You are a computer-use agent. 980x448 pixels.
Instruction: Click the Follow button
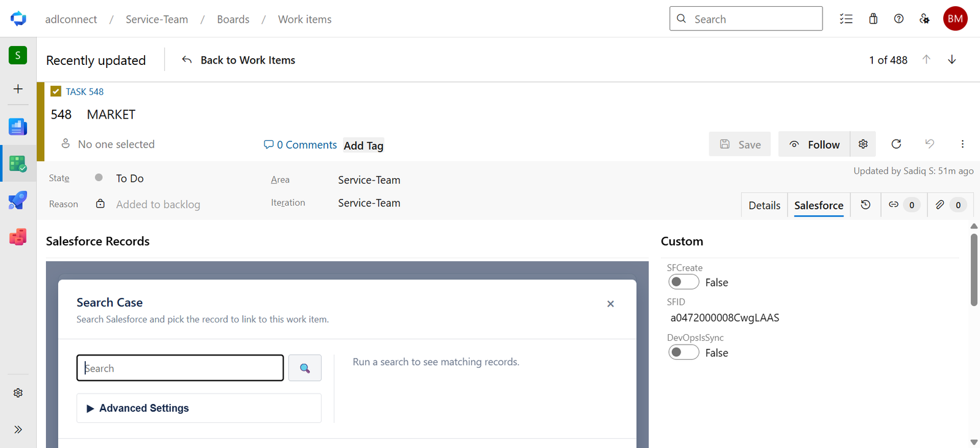(814, 144)
